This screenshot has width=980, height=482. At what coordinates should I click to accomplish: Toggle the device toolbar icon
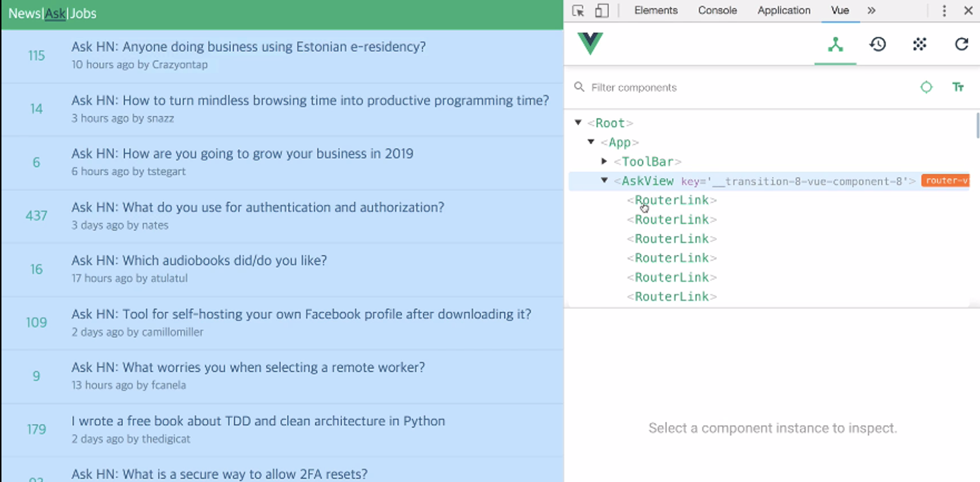point(602,11)
